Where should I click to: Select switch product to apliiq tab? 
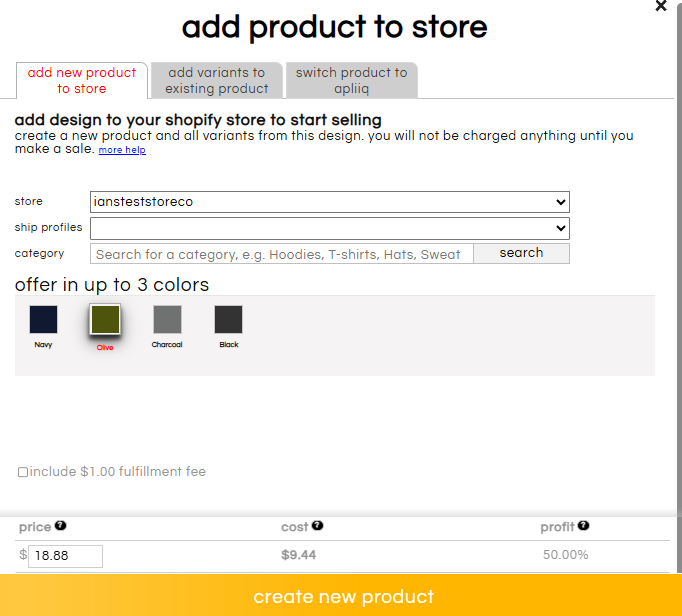pyautogui.click(x=351, y=80)
